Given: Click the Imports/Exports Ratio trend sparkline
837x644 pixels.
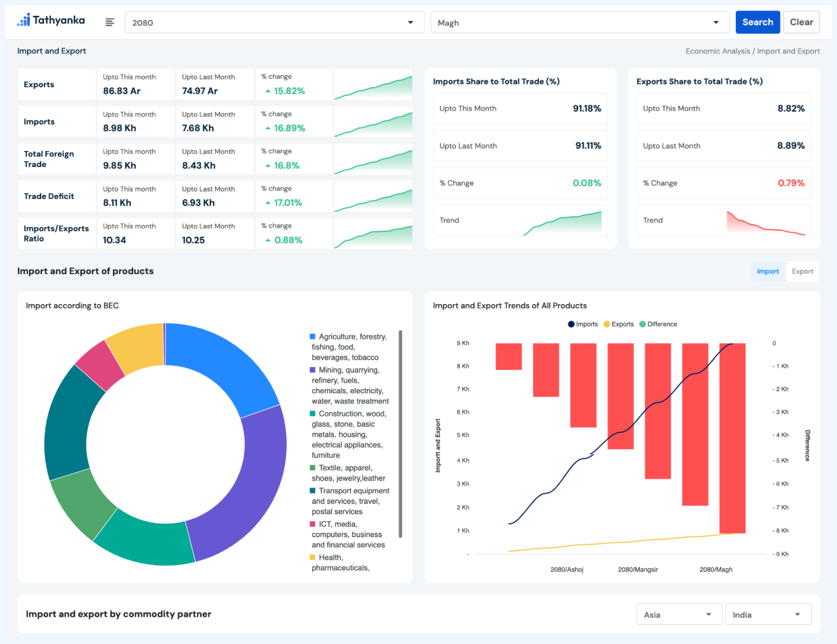Looking at the screenshot, I should (x=373, y=234).
